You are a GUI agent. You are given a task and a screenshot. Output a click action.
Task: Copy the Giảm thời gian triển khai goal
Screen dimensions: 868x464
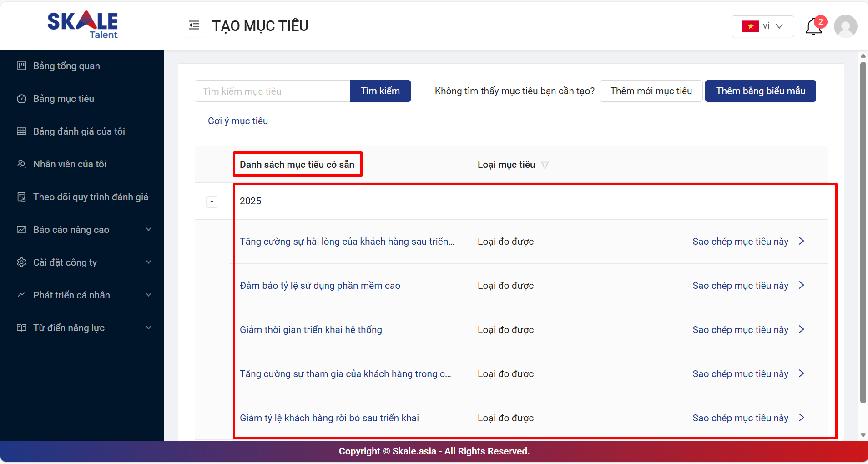pos(740,330)
